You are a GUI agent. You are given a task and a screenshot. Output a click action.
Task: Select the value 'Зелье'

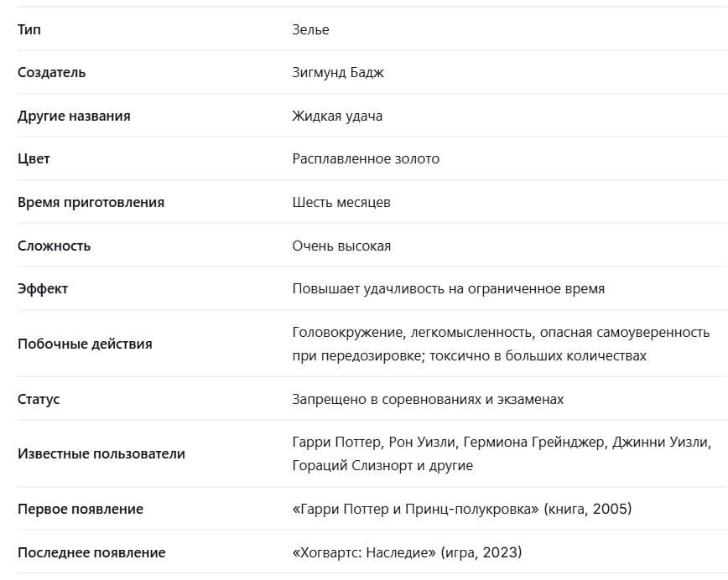[310, 29]
